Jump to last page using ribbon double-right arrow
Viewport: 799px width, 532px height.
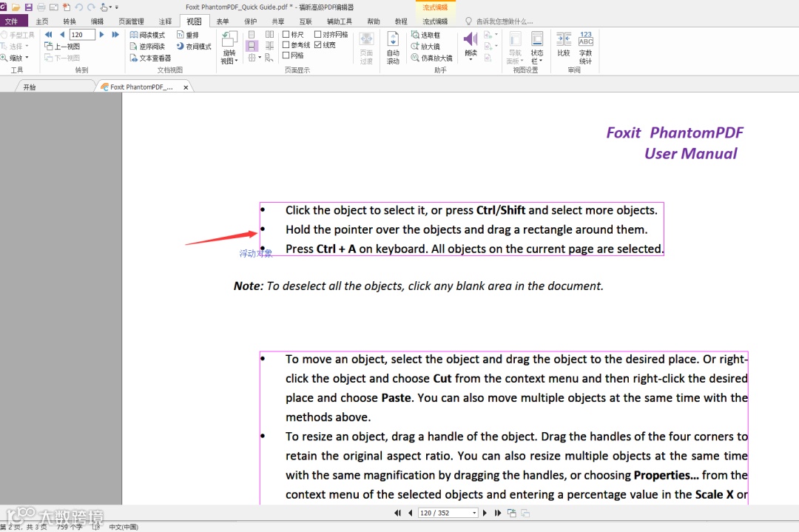(115, 35)
